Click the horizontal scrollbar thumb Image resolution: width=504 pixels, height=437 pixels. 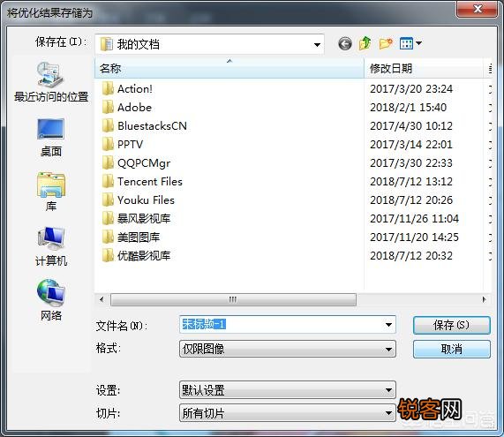coord(233,299)
